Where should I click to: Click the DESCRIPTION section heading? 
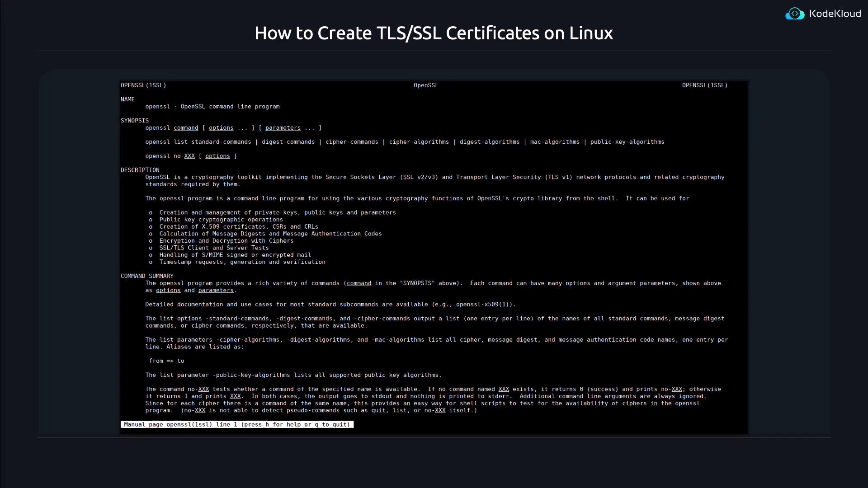click(140, 170)
